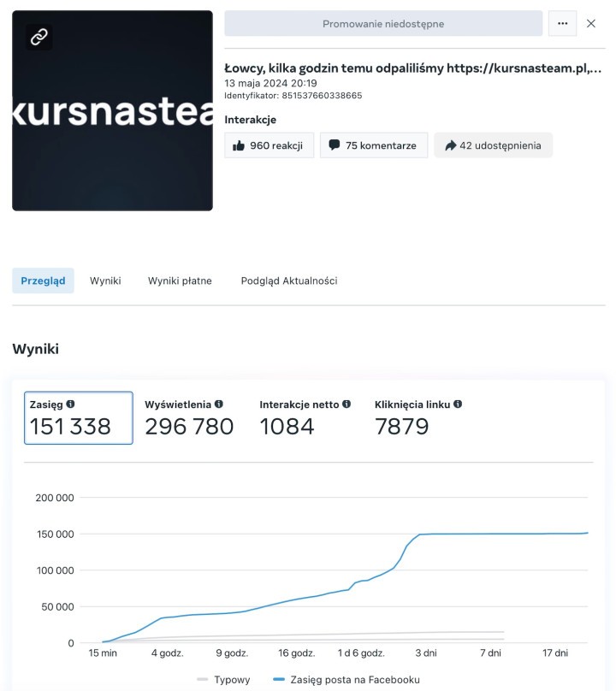The width and height of the screenshot is (616, 691).
Task: Click the kursnasteam post thumbnail image
Action: [112, 110]
